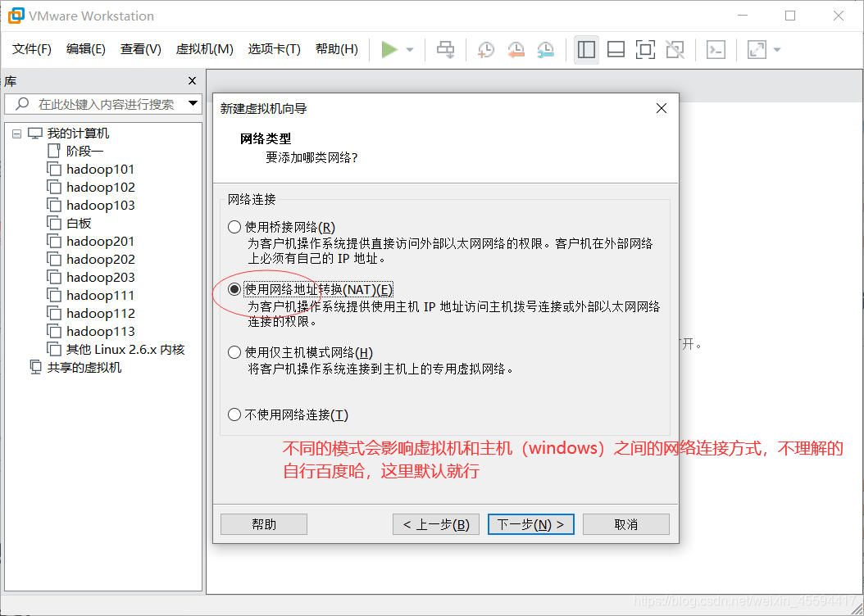Click the VMware Workstation logo icon
This screenshot has height=616, width=864.
click(x=16, y=16)
